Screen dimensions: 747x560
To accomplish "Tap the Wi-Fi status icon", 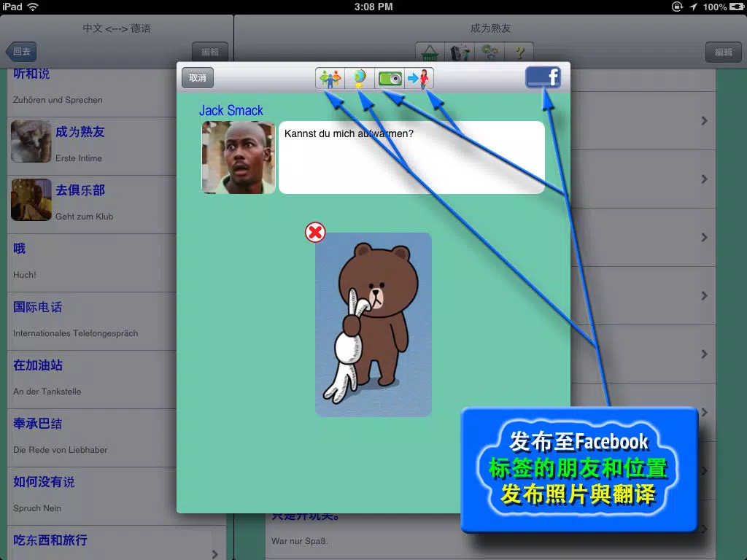I will point(33,7).
